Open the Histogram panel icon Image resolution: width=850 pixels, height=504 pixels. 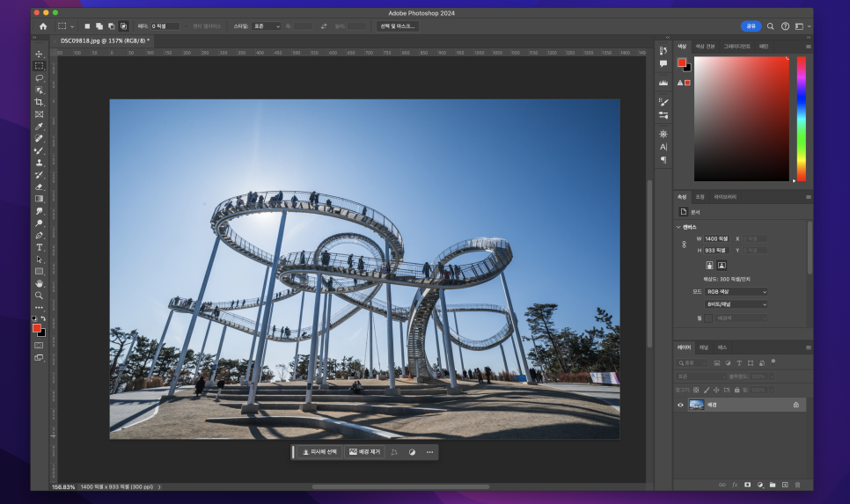(x=663, y=83)
